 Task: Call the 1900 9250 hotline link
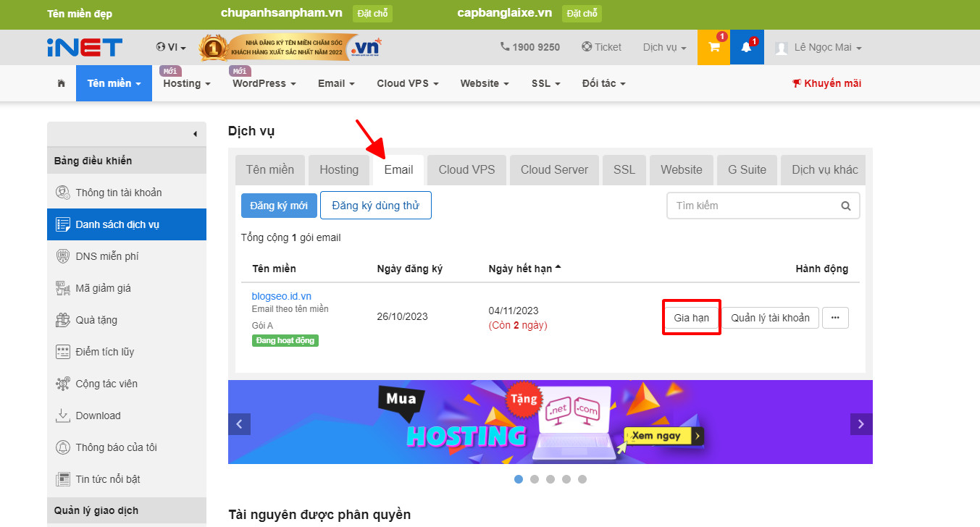pyautogui.click(x=530, y=47)
